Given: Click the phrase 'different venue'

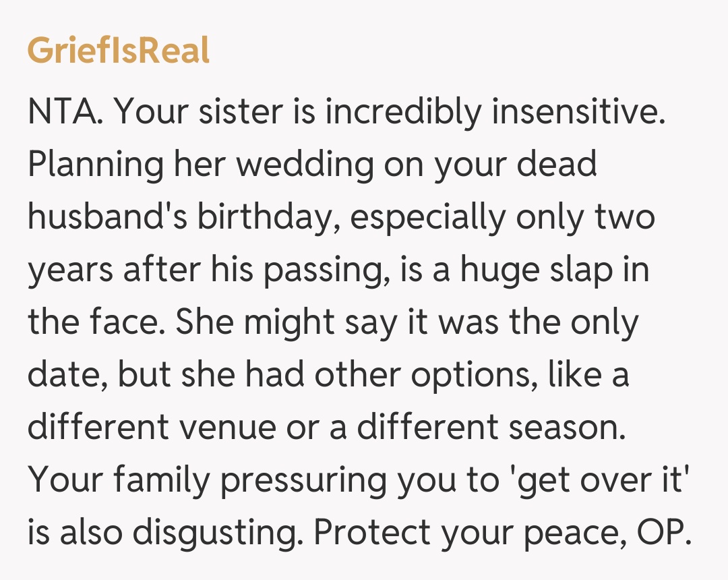Looking at the screenshot, I should 166,428.
